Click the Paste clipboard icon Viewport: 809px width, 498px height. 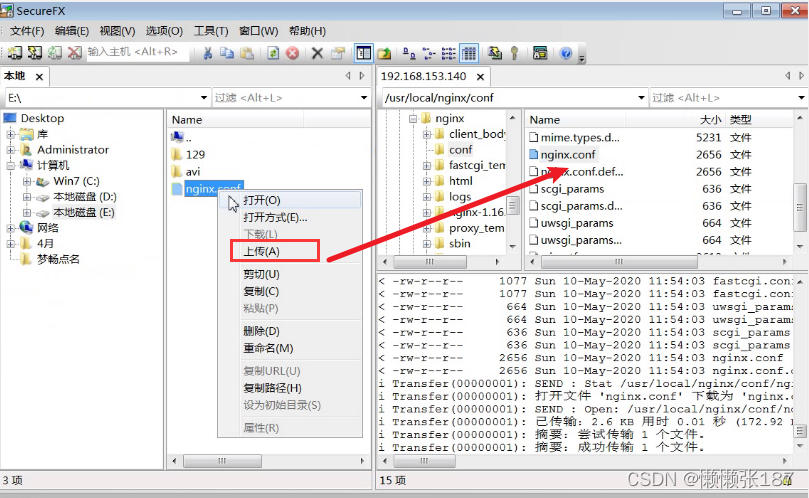[x=247, y=53]
